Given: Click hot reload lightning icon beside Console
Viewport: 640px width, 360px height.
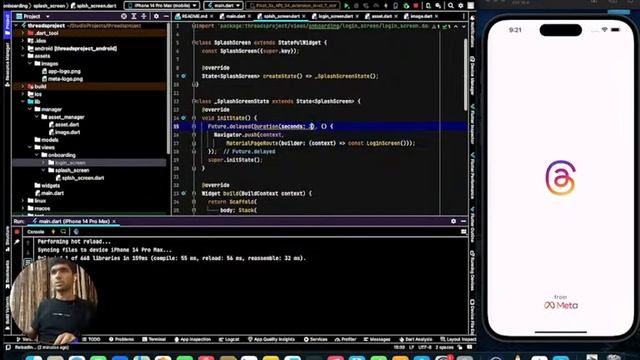Looking at the screenshot, I should (x=53, y=232).
